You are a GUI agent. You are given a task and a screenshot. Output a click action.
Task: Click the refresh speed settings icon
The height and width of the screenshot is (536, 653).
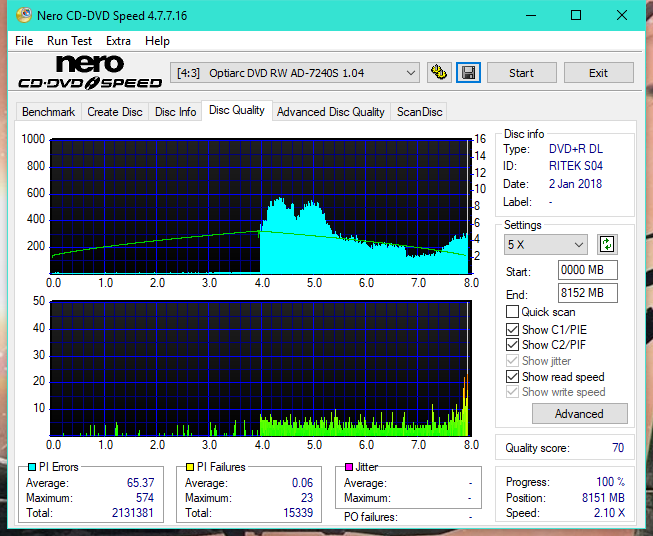607,244
